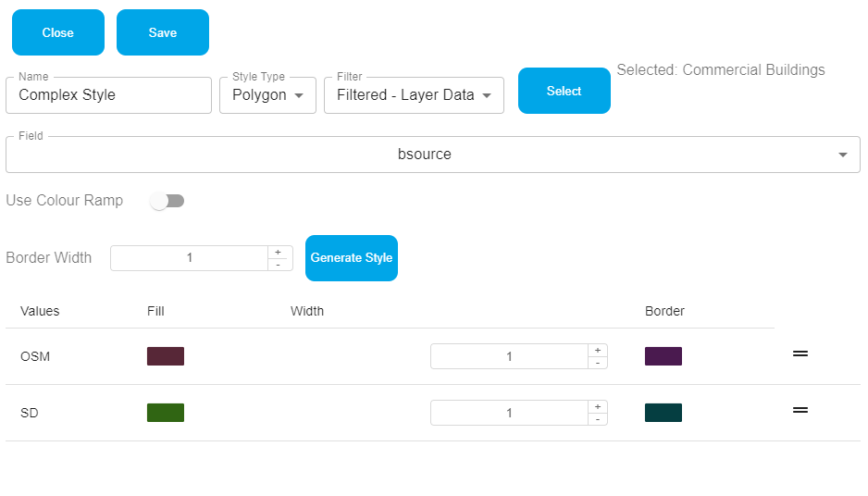
Task: Enable the Use Colour Ramp switch
Action: (167, 201)
